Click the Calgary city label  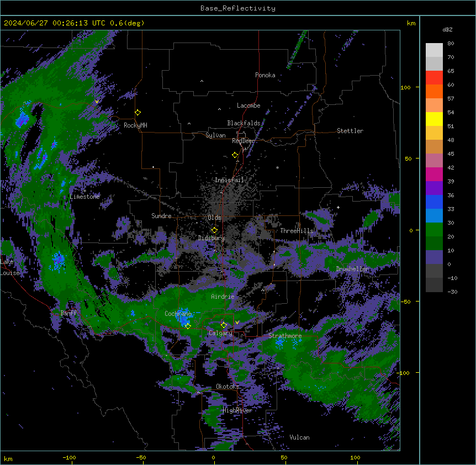pyautogui.click(x=221, y=333)
